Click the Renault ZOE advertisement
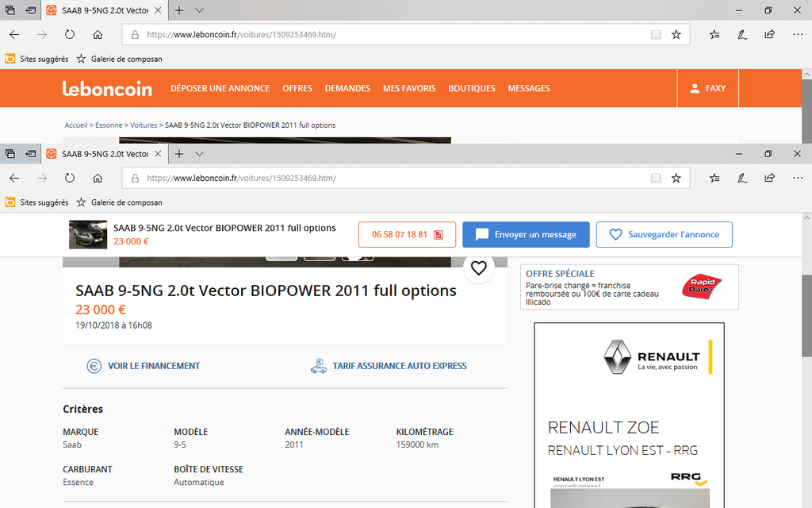 coord(629,415)
